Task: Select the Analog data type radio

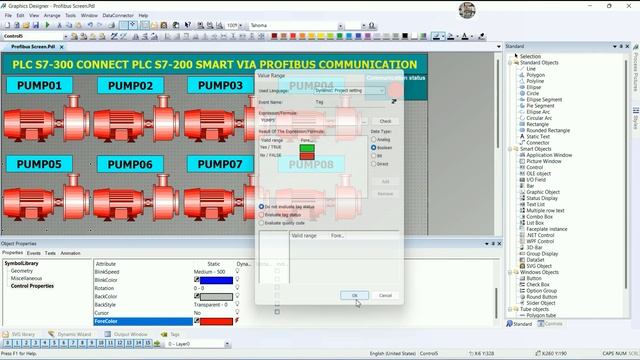Action: [x=373, y=140]
